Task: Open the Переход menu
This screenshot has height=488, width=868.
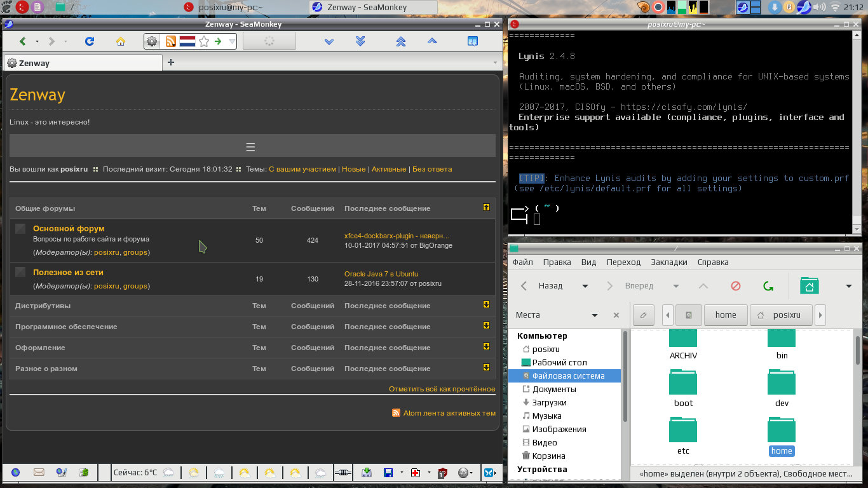Action: [x=623, y=262]
